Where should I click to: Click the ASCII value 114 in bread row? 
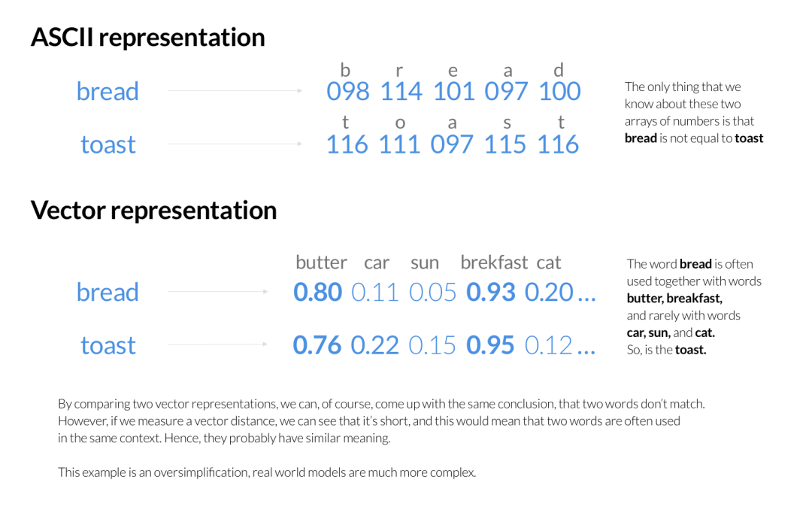pyautogui.click(x=401, y=92)
